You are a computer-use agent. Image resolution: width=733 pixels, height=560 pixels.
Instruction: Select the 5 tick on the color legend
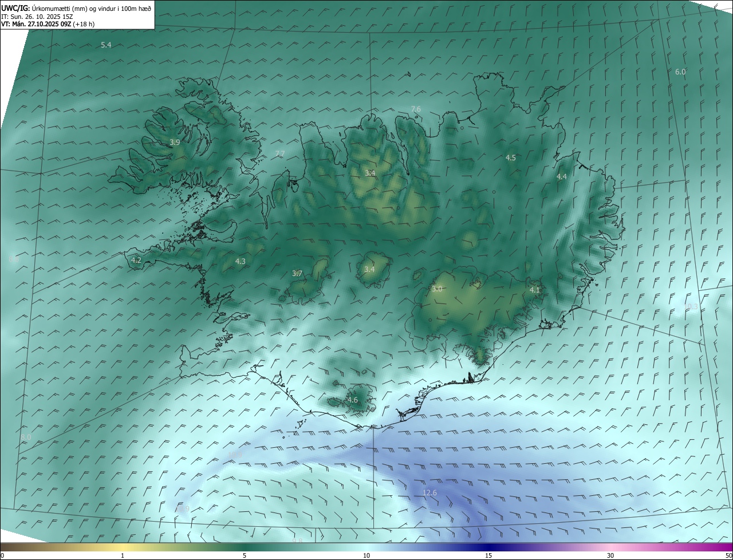point(245,555)
